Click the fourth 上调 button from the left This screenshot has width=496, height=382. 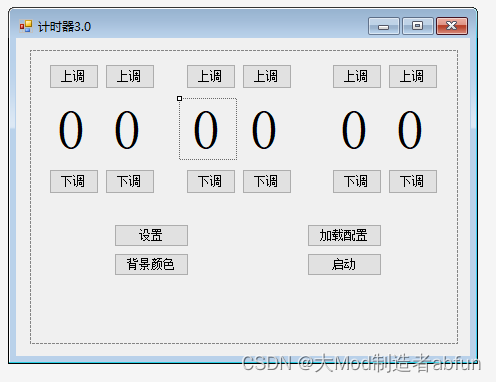point(267,76)
